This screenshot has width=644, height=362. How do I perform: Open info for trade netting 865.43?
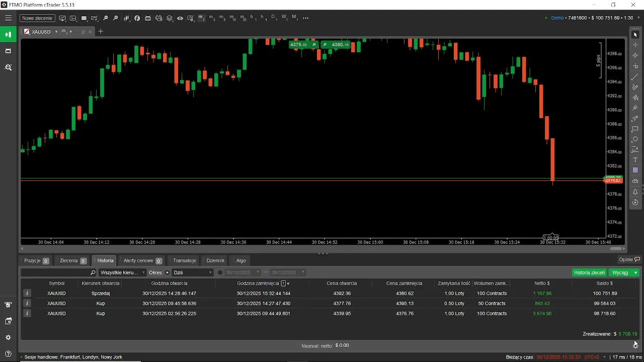click(x=27, y=303)
